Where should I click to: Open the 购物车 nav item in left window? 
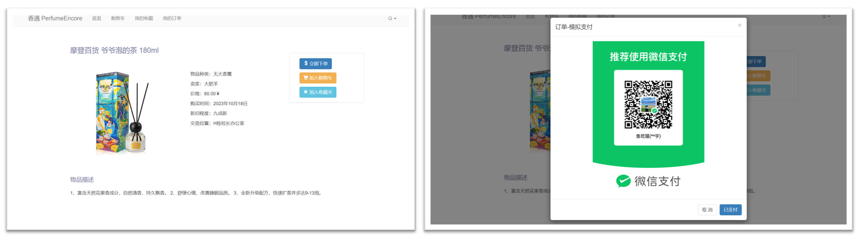click(x=118, y=18)
